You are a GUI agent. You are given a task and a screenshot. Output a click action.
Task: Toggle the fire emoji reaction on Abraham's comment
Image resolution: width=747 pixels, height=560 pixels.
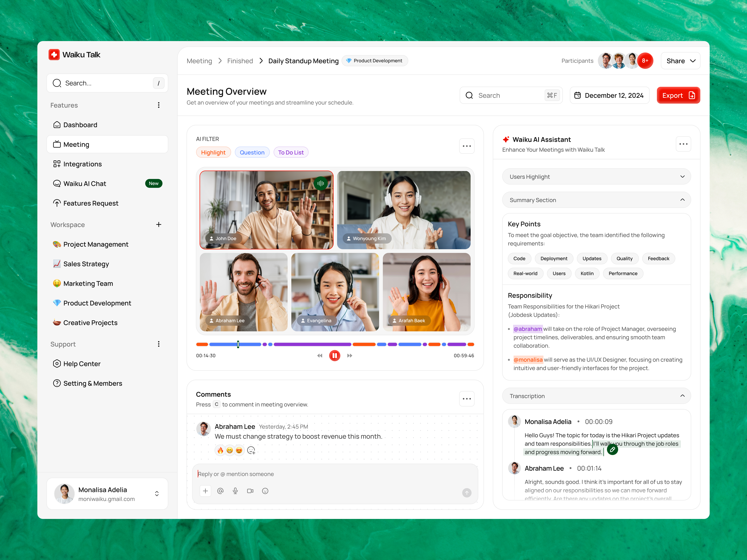pos(220,450)
